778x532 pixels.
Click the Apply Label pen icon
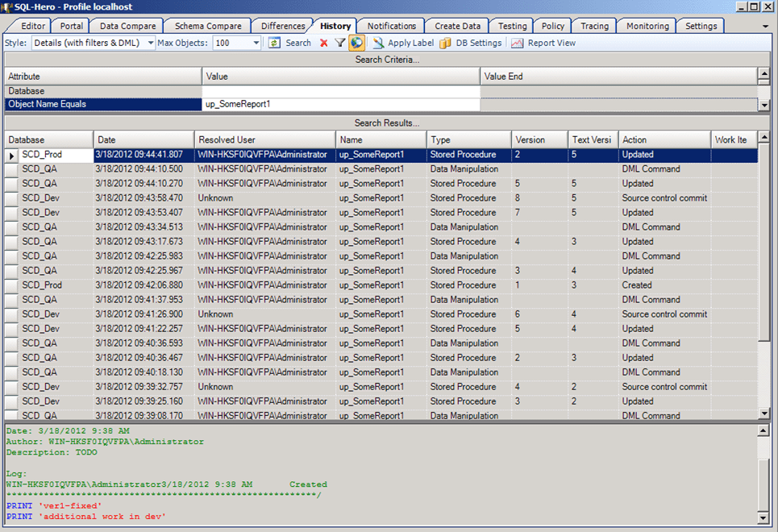[x=379, y=42]
